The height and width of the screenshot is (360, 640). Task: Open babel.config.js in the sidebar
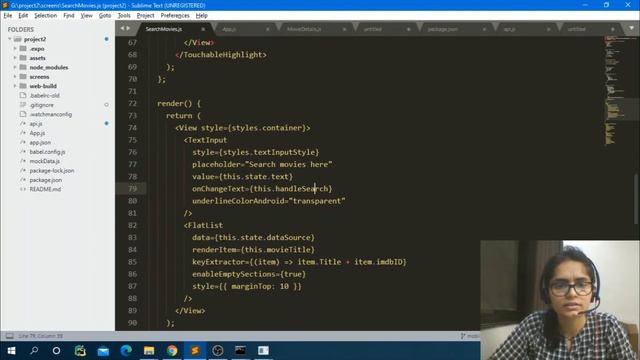[x=47, y=152]
